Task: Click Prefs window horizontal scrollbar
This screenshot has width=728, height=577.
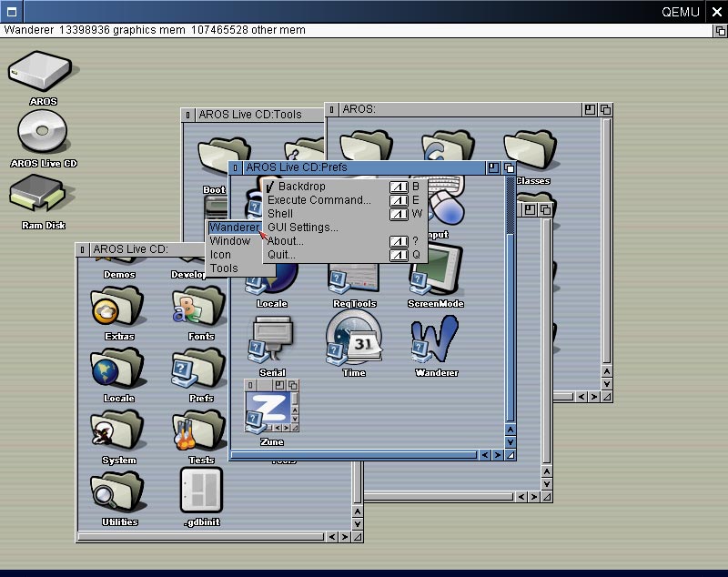Action: click(x=354, y=455)
